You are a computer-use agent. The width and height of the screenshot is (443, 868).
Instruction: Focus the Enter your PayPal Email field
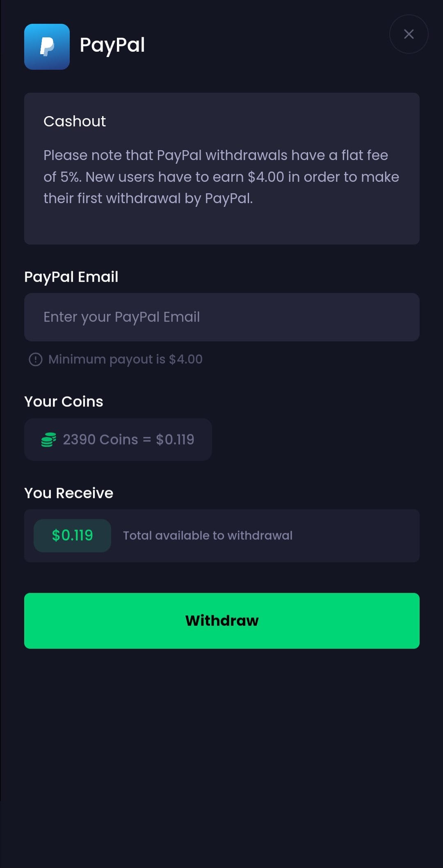coord(221,317)
